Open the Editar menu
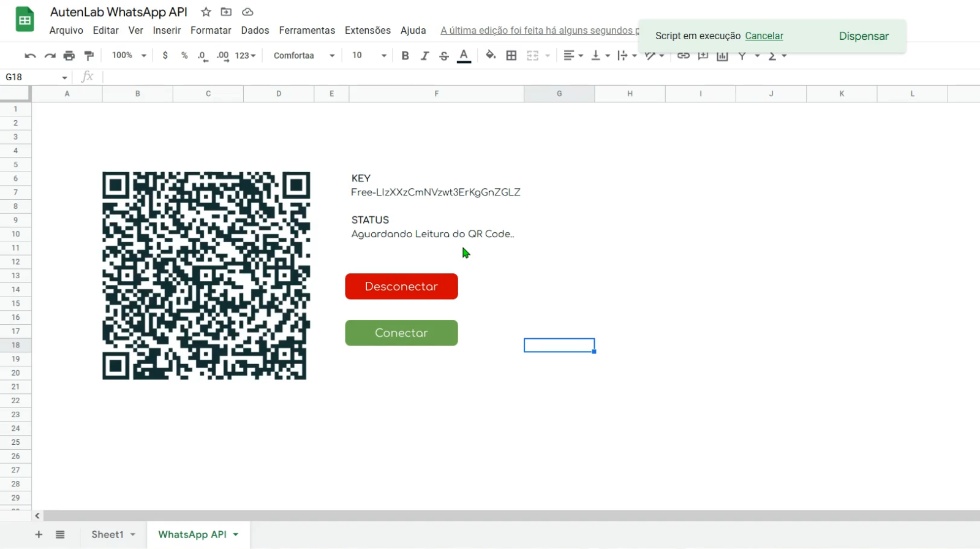The image size is (980, 549). click(x=106, y=30)
